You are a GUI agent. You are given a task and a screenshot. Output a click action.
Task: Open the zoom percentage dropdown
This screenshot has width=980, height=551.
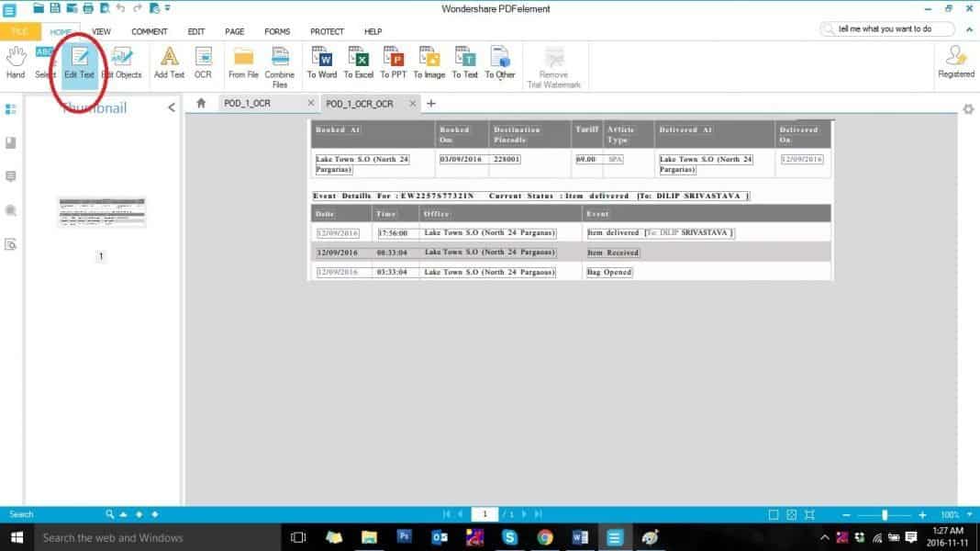(x=969, y=514)
